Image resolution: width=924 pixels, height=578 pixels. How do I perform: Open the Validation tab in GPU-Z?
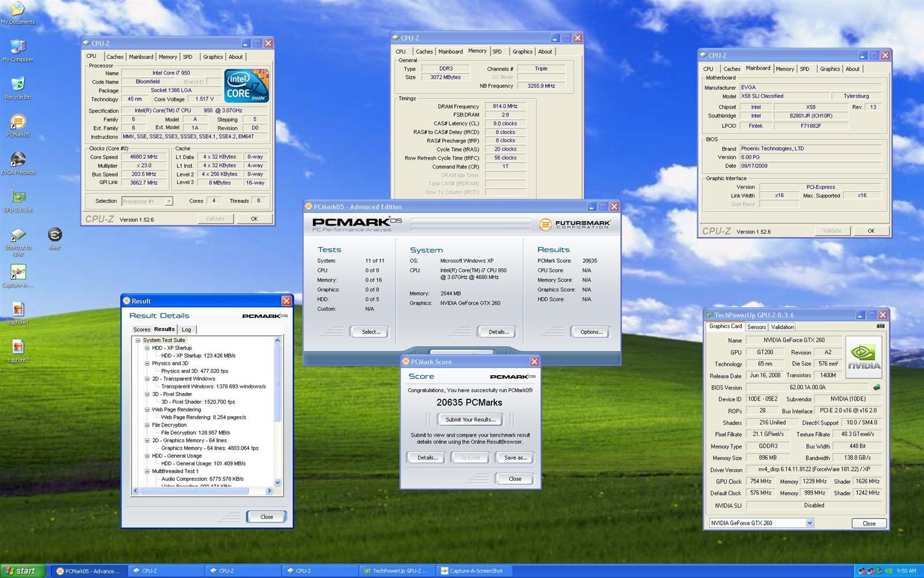point(783,327)
